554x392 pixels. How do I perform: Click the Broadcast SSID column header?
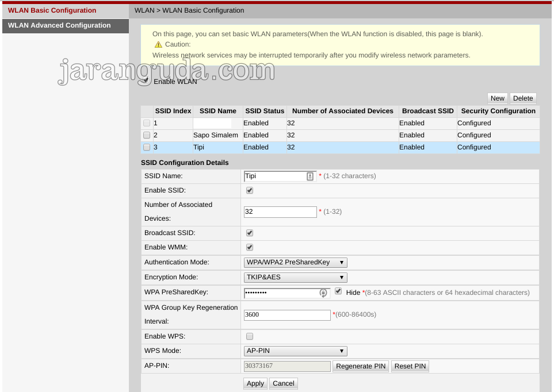click(428, 111)
